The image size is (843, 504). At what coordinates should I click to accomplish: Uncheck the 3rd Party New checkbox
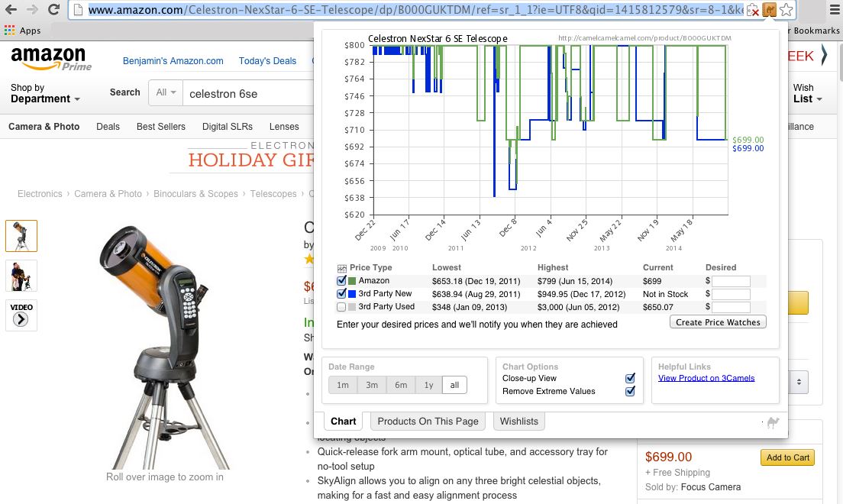tap(341, 294)
